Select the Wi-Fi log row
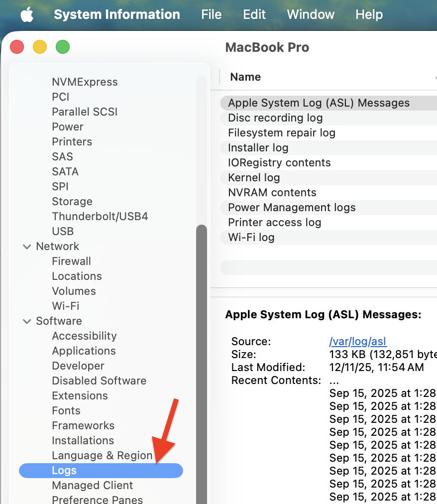 pyautogui.click(x=328, y=238)
